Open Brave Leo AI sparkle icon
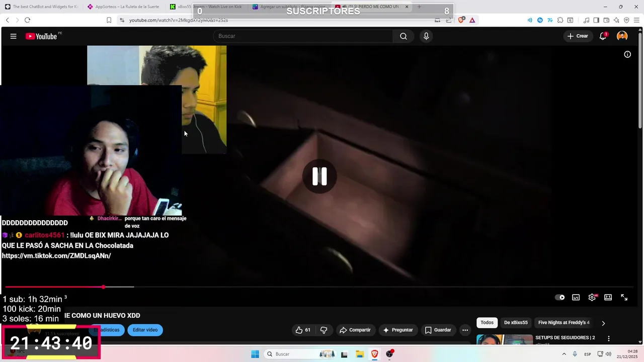The height and width of the screenshot is (362, 644). [x=616, y=20]
